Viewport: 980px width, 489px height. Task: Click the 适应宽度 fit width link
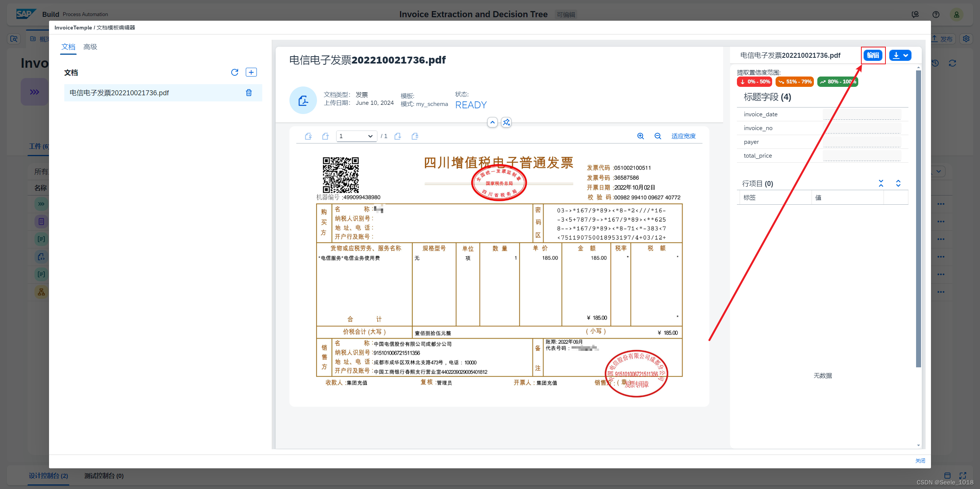coord(683,136)
